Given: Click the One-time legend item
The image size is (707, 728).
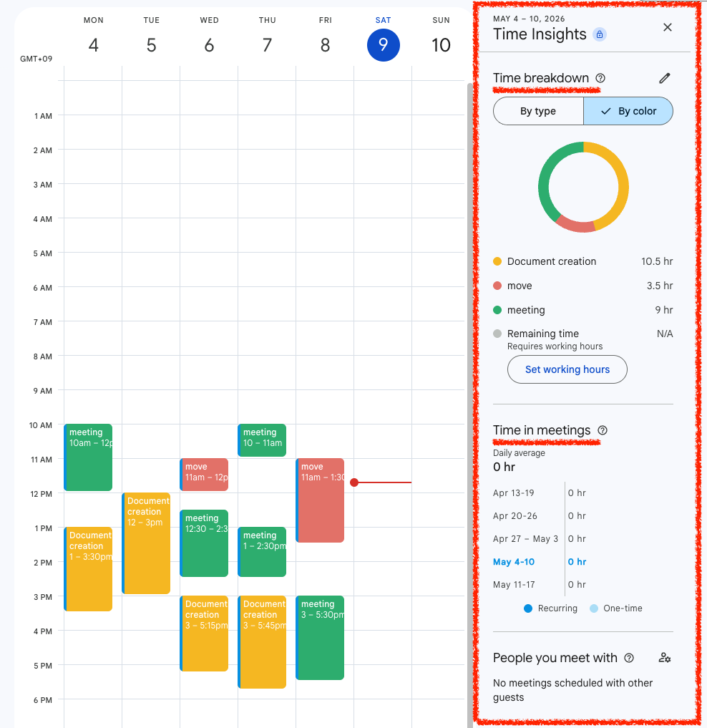Looking at the screenshot, I should pyautogui.click(x=616, y=608).
